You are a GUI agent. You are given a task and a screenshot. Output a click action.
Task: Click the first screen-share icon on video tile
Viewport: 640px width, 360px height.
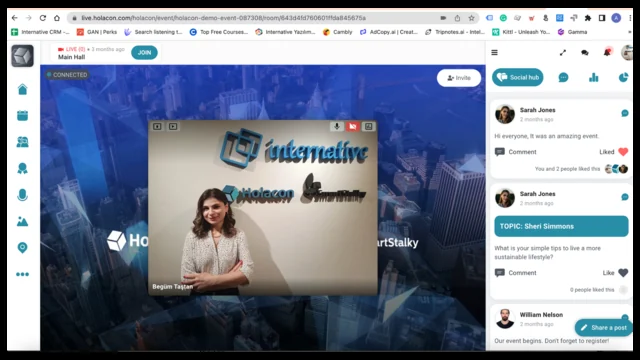tap(157, 127)
